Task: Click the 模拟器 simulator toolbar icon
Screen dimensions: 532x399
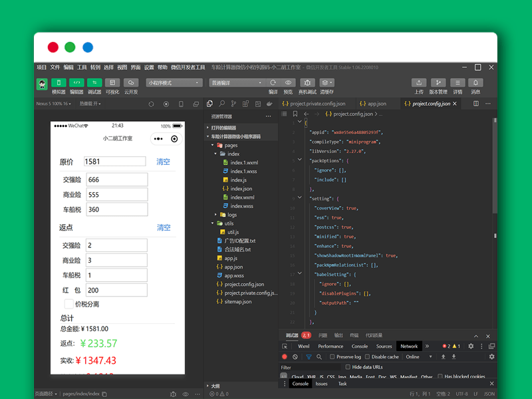Action: 59,83
